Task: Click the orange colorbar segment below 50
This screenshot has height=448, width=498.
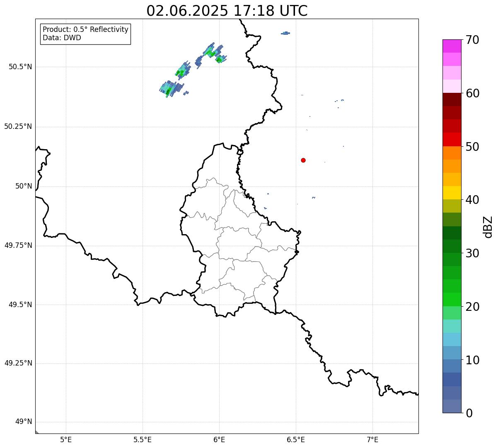Action: click(452, 153)
